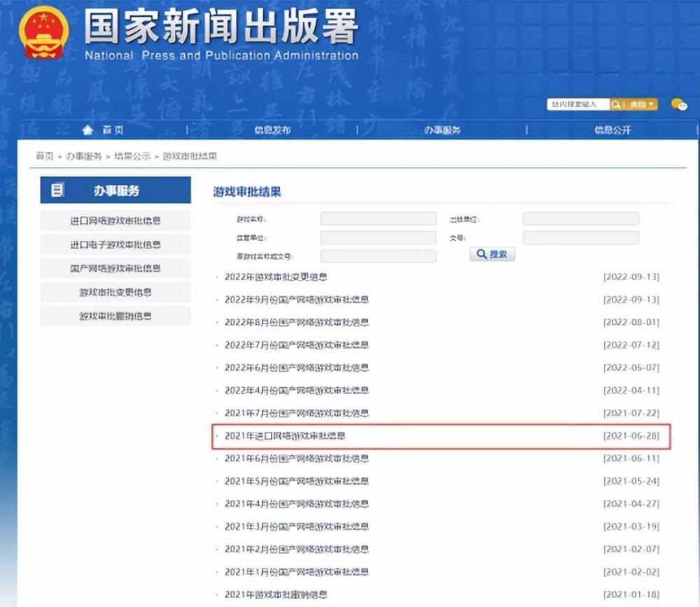Click the national emblem logo
The height and width of the screenshot is (607, 700).
point(43,33)
